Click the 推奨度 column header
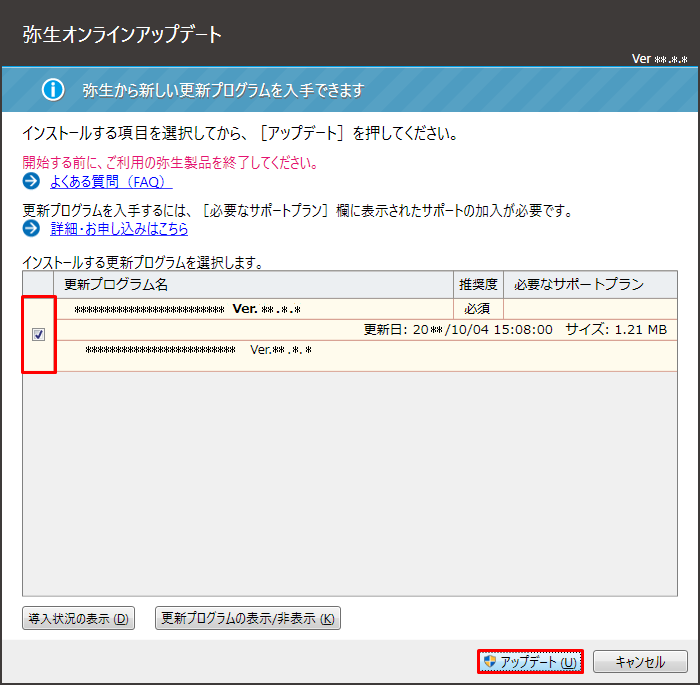Screen dimensions: 700x685 478,284
